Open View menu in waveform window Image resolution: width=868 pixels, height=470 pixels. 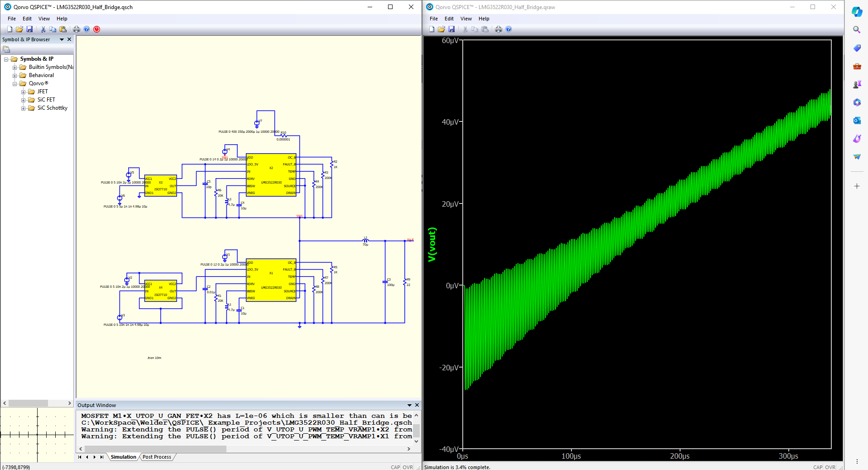click(466, 19)
